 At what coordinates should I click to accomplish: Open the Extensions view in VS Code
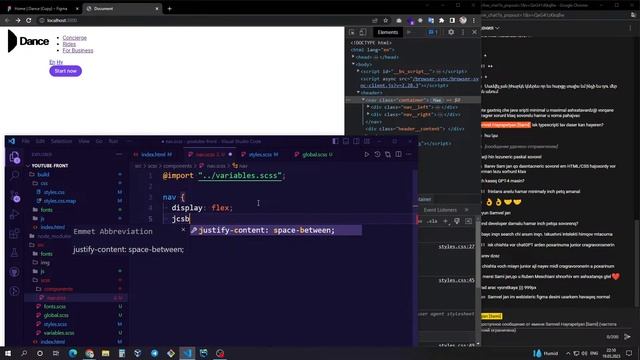point(14,233)
